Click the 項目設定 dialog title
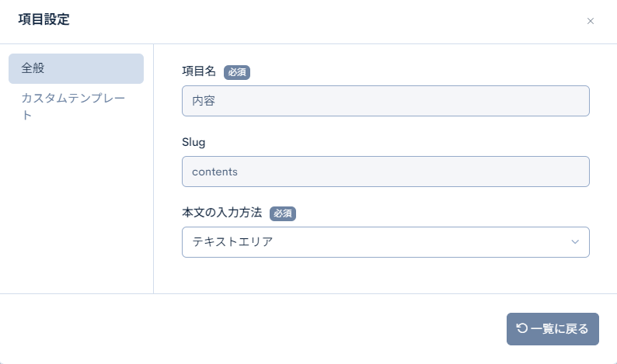617x364 pixels. (44, 20)
